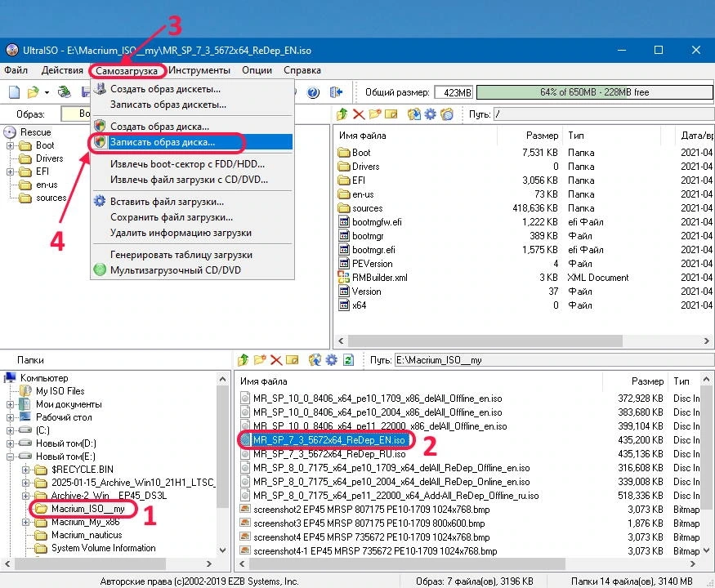Screen dimensions: 715x588
Task: Collapse Новый том(E:) drive node
Action: (x=10, y=457)
